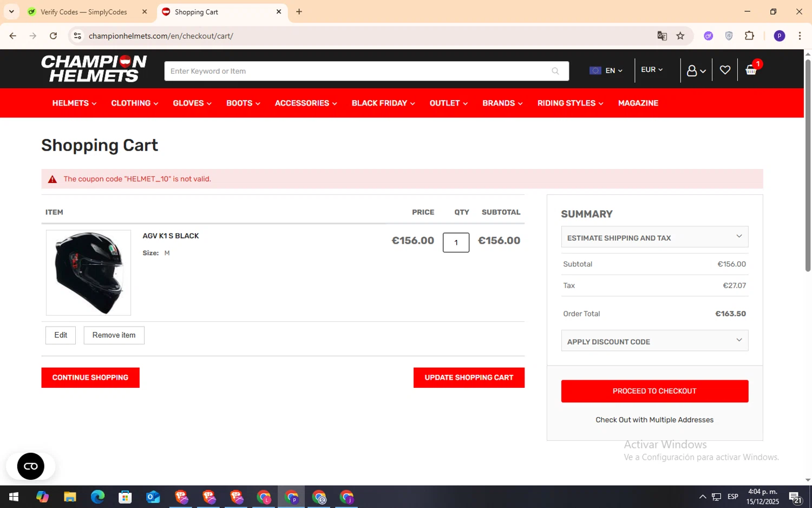Click the shield extension icon
The width and height of the screenshot is (812, 508).
coord(729,36)
